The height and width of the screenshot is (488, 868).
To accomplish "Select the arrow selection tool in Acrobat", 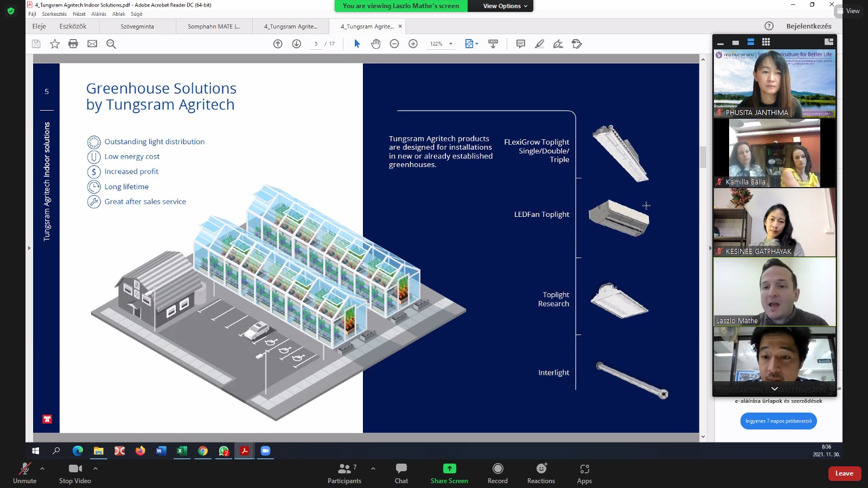I will (x=357, y=44).
